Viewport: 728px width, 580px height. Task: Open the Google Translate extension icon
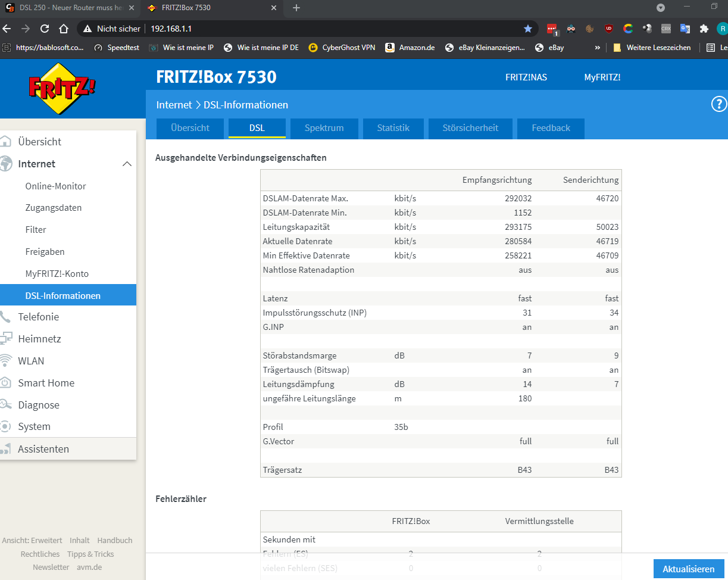[x=685, y=29]
